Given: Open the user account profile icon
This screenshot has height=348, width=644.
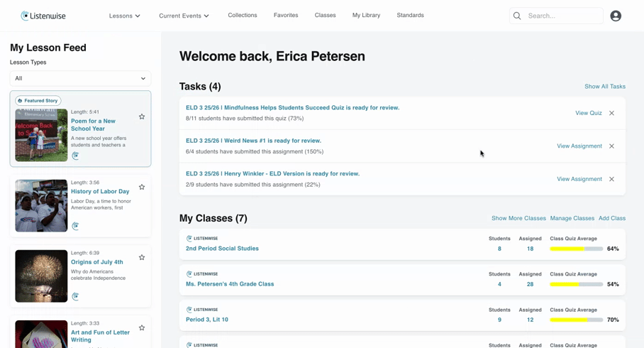Looking at the screenshot, I should (615, 16).
